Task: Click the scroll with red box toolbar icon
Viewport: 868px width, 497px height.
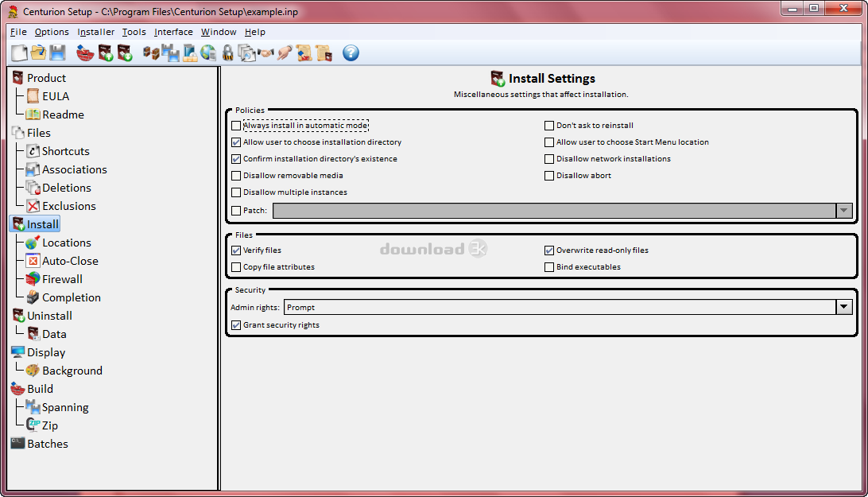Action: click(324, 53)
